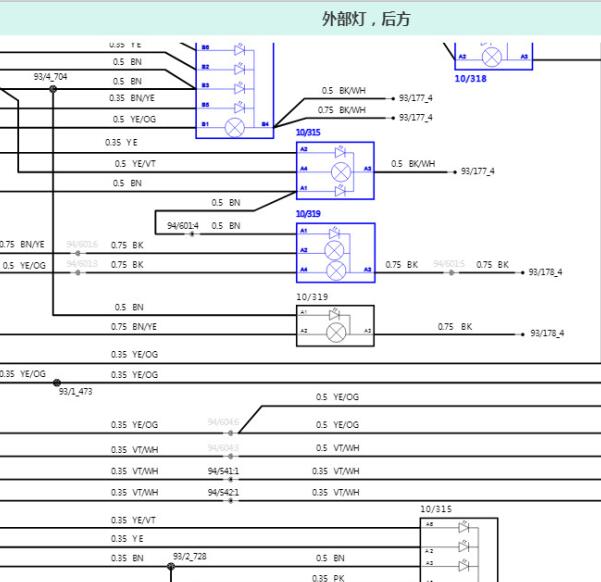The image size is (601, 582).
Task: Follow reference 93/177_4 next to 0.75 BK/WH wire
Action: click(415, 117)
